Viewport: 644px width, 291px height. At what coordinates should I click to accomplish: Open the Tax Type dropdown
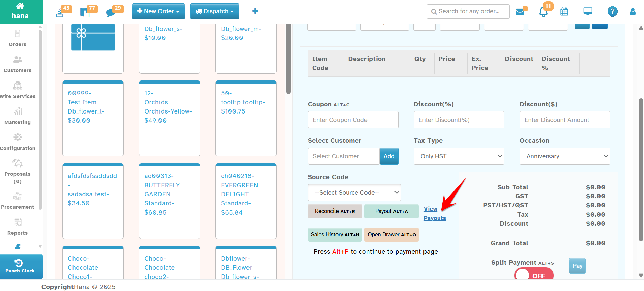point(459,156)
